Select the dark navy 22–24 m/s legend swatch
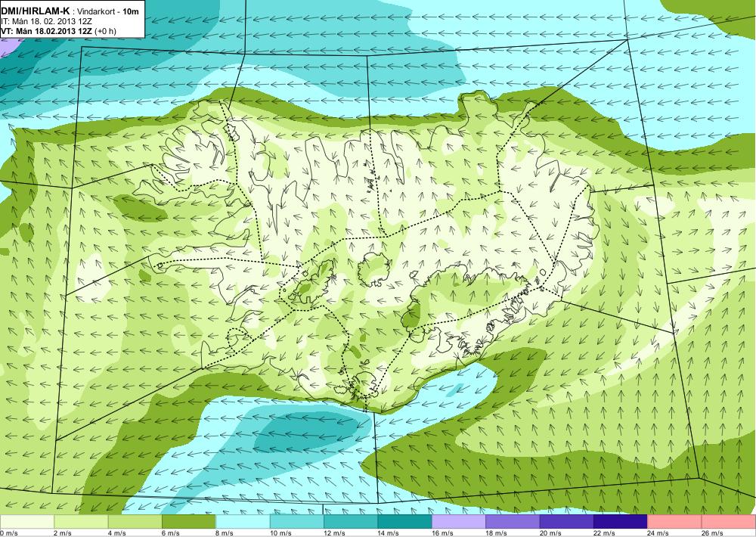 click(x=621, y=521)
